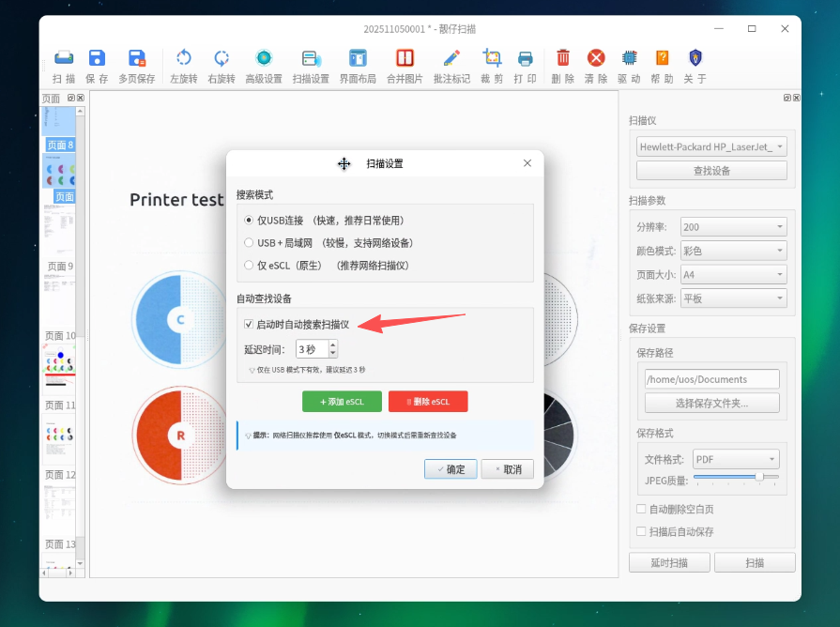The height and width of the screenshot is (627, 840).
Task: Click the JPEG质量 slider handle
Action: [759, 477]
